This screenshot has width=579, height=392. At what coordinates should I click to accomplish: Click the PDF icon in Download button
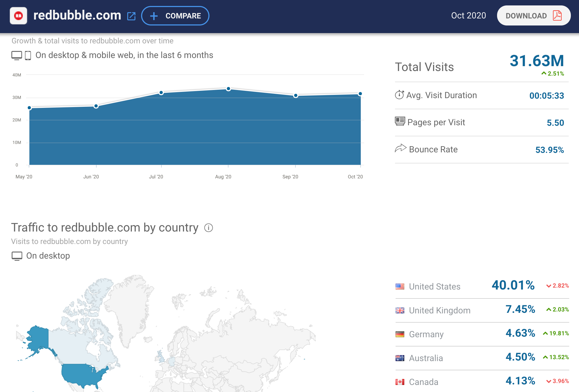[557, 16]
